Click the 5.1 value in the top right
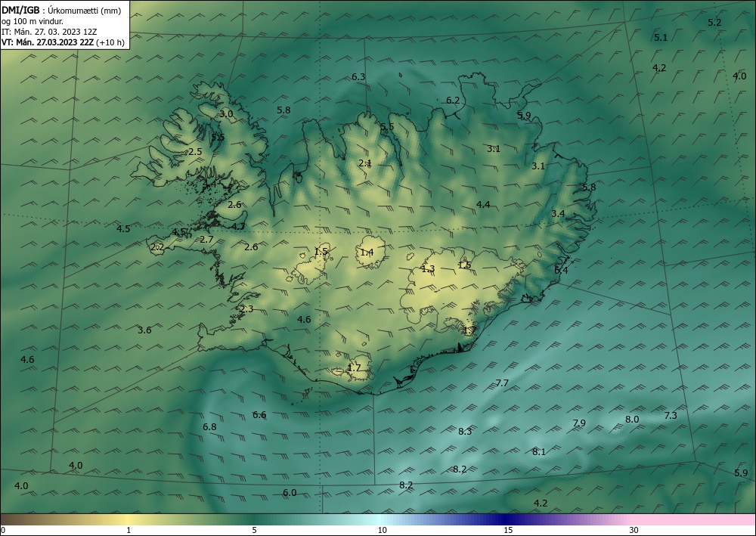 (661, 37)
